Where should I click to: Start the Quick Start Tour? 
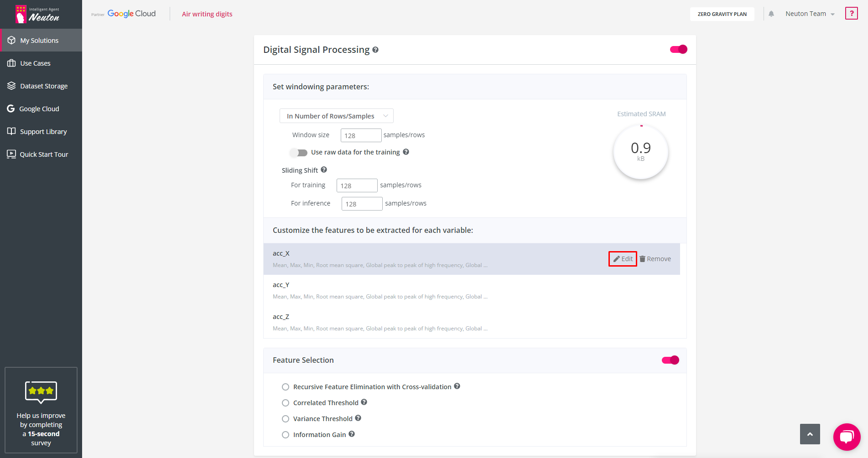click(x=41, y=154)
